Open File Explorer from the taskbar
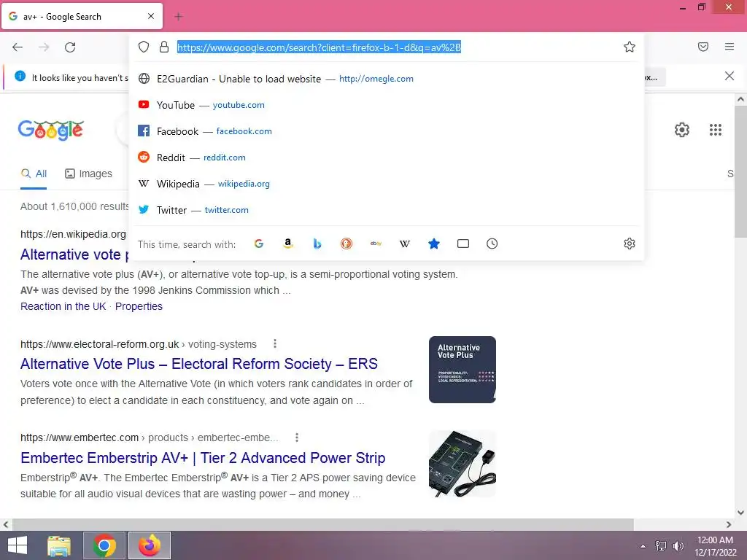747x560 pixels. click(x=59, y=545)
